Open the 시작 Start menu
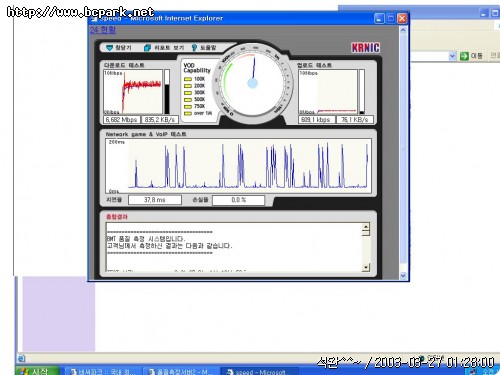Image resolution: width=500 pixels, height=375 pixels. (37, 371)
